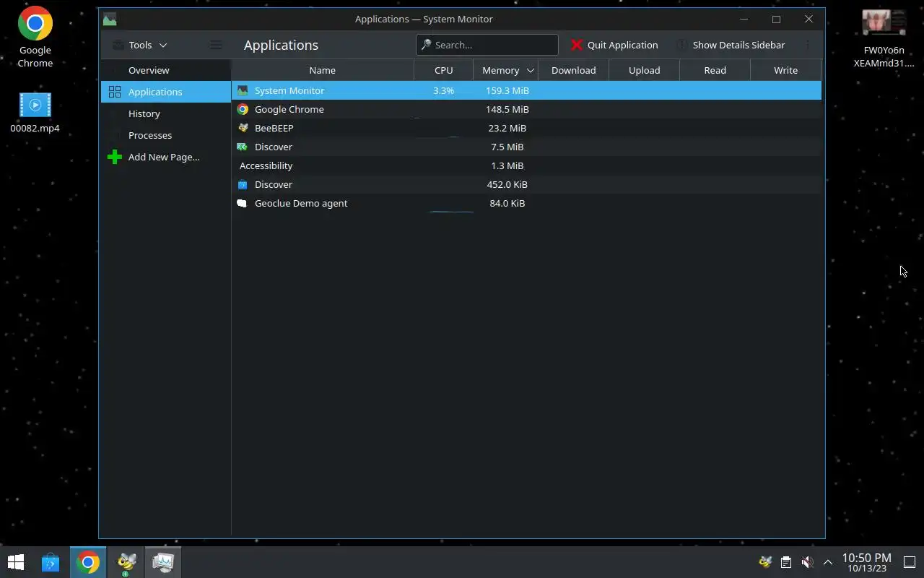Click the Search field in System Monitor
Image resolution: width=924 pixels, height=578 pixels.
point(487,45)
